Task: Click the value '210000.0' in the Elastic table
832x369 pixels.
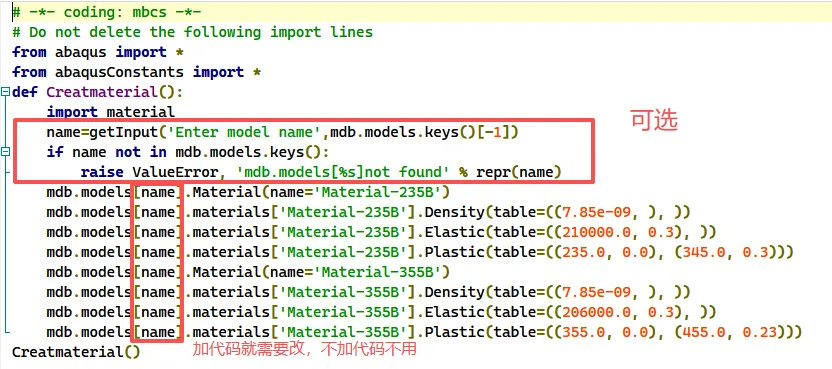Action: click(x=597, y=233)
